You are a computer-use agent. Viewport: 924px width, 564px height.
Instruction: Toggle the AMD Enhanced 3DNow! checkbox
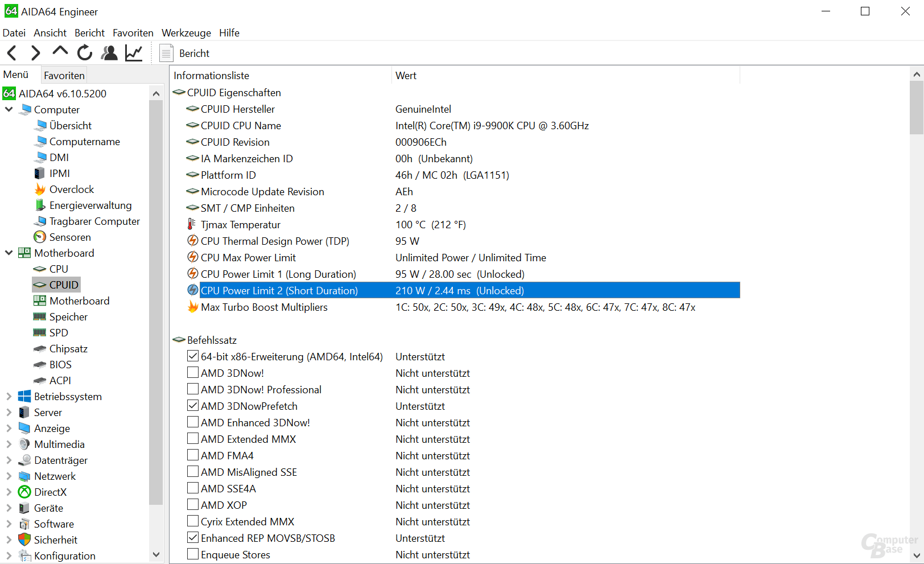click(x=193, y=422)
